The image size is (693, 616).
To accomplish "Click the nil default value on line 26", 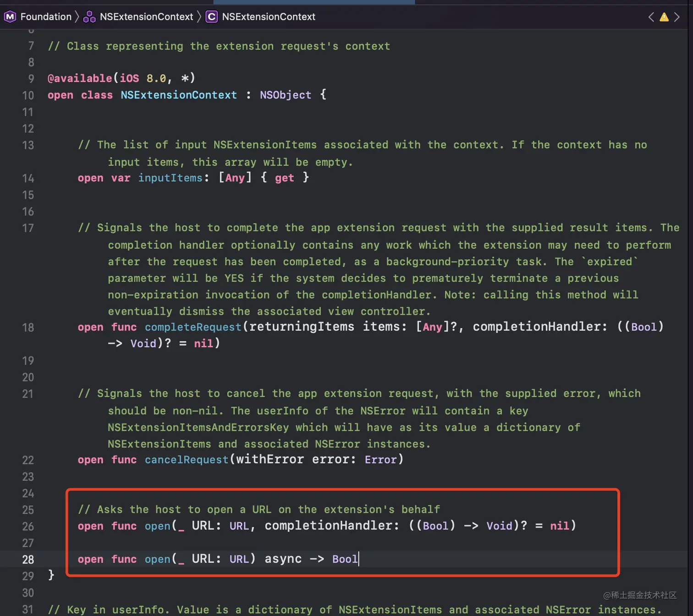I will 560,526.
